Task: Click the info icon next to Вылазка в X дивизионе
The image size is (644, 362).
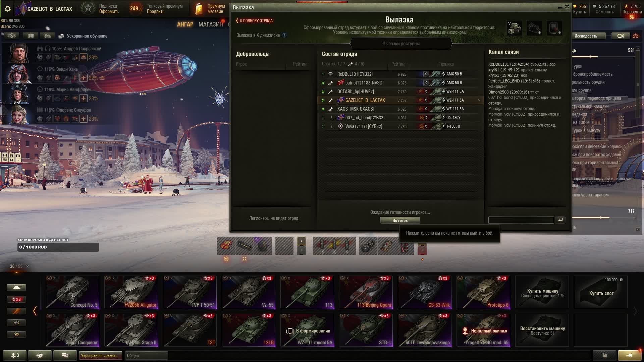Action: pyautogui.click(x=284, y=35)
